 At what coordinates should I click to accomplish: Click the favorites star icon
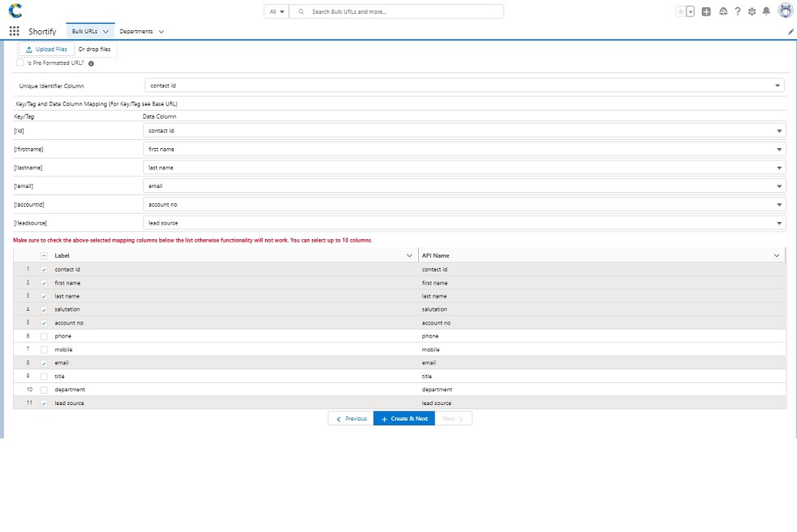coord(680,11)
